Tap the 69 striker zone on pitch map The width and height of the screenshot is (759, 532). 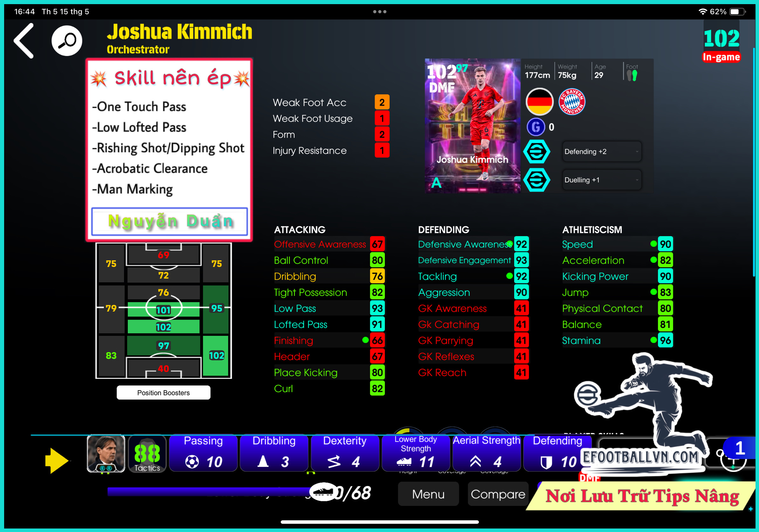(163, 255)
